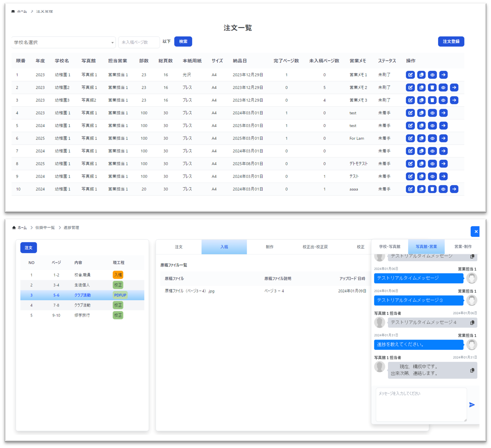Click 検索 search button
491x448 pixels.
tap(183, 42)
